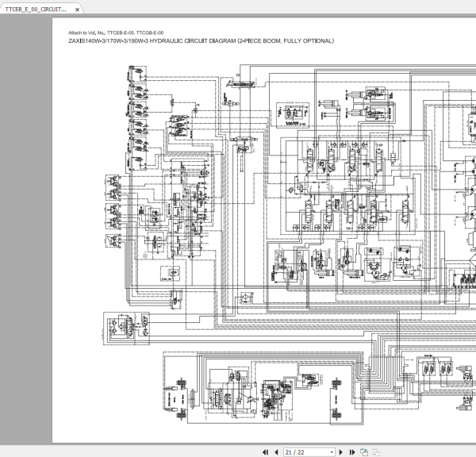
Task: Click the 'Attach to Vol. No.' header line
Action: [x=117, y=33]
